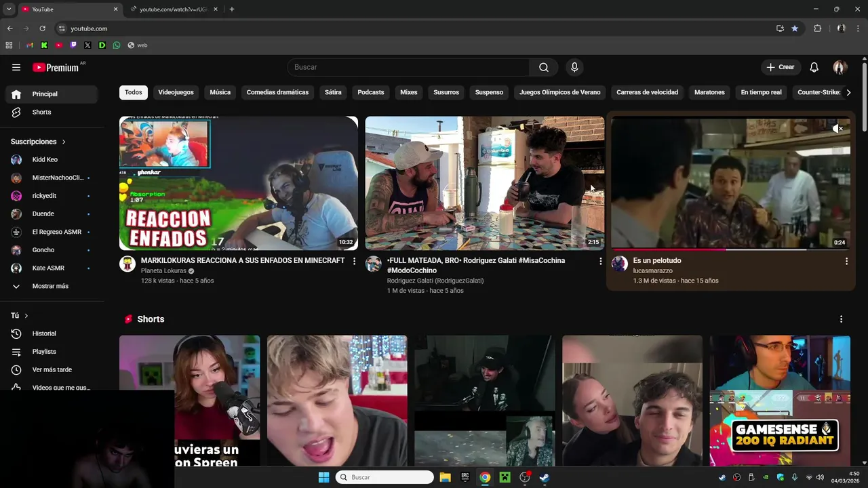Go back to previous page
Screen dimensions: 868x488
point(9,28)
